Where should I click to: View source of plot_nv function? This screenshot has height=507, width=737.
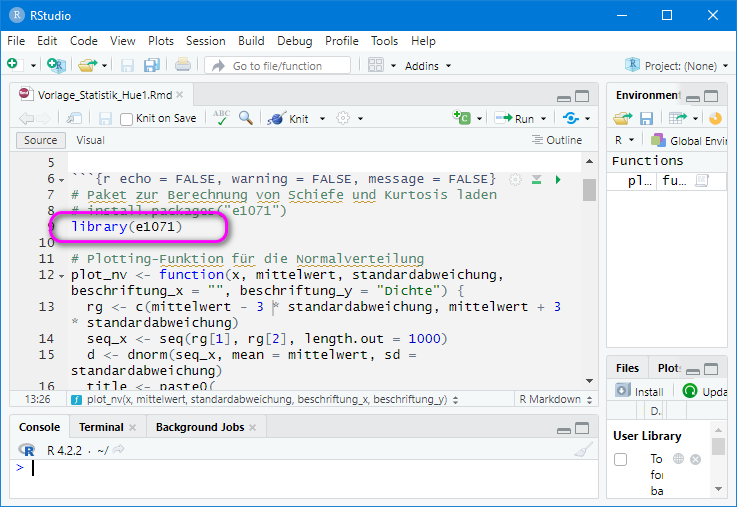[x=702, y=180]
